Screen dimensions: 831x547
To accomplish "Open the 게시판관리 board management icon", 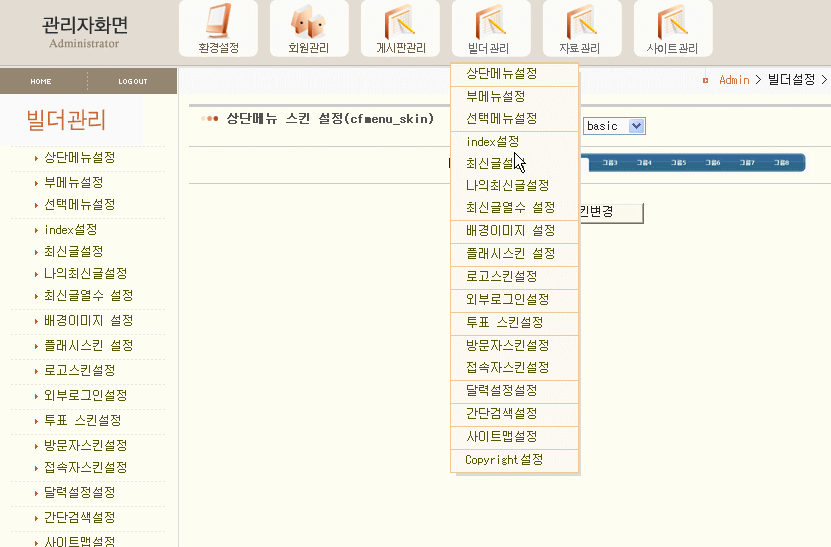I will (400, 28).
